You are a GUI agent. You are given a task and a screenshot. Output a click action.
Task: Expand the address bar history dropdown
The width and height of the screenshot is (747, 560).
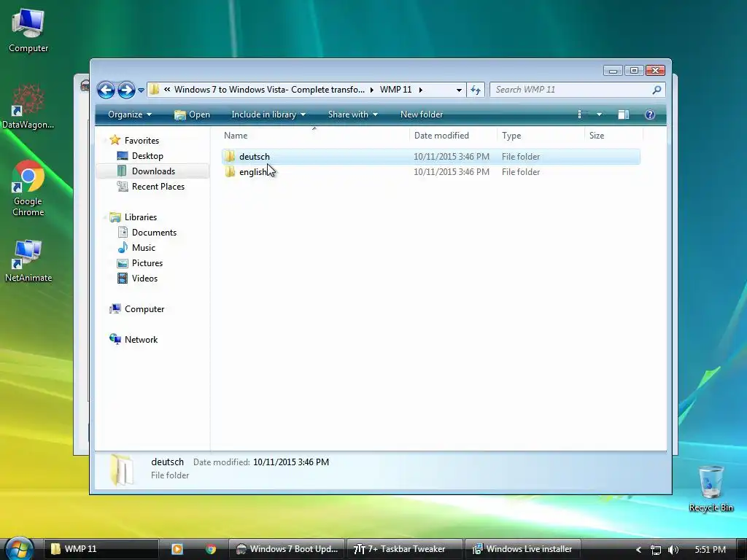[459, 90]
